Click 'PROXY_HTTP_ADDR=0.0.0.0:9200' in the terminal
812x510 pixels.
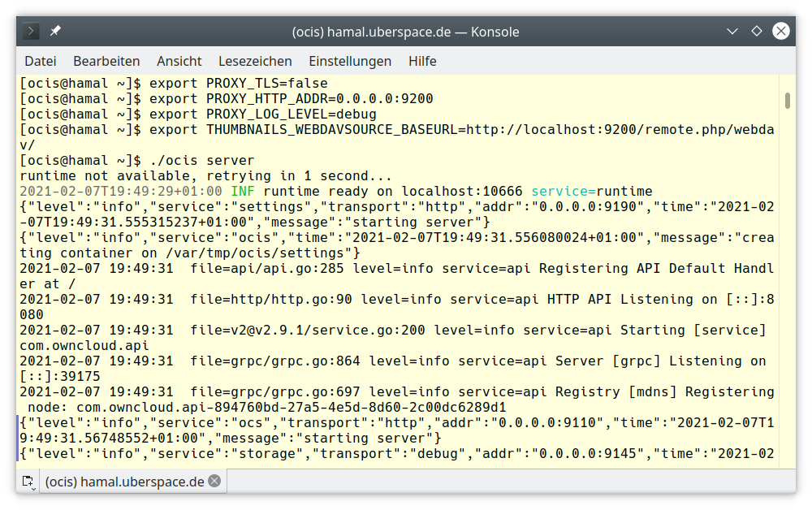coord(319,99)
